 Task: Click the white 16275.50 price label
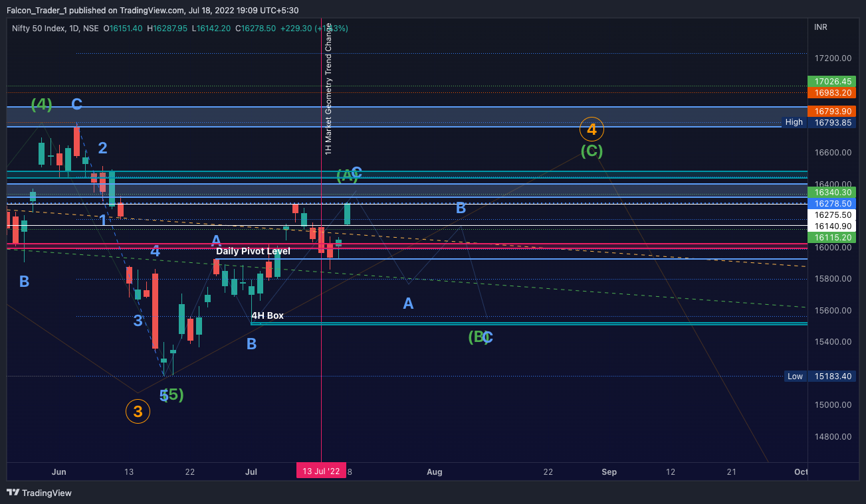point(833,214)
